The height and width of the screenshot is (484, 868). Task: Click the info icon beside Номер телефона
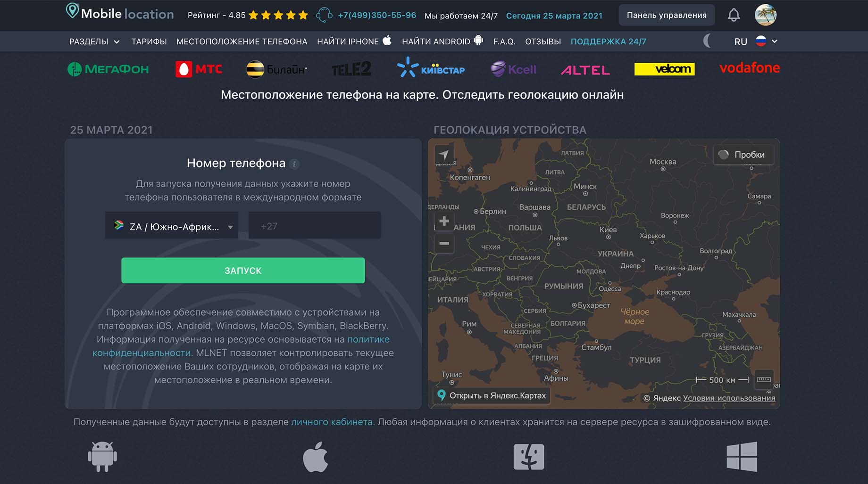coord(294,164)
